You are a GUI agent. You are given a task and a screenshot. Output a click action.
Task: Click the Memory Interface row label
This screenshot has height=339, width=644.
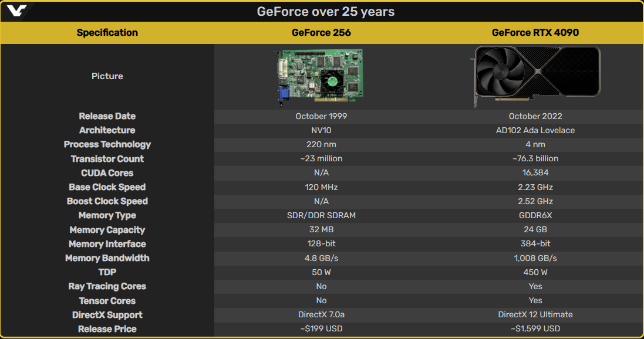coord(107,244)
